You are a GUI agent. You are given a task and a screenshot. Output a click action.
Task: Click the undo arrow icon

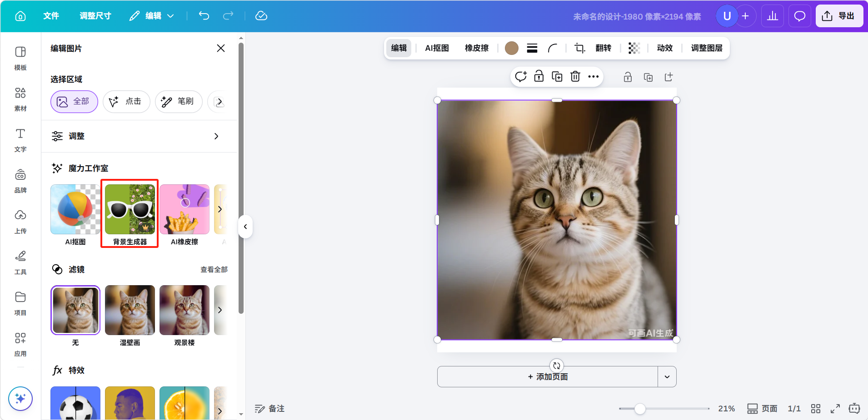click(204, 16)
